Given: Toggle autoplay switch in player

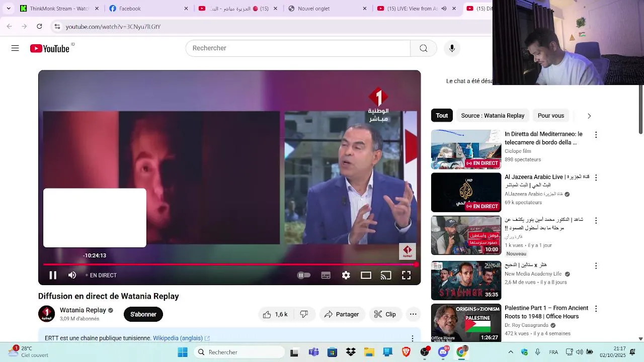Looking at the screenshot, I should pyautogui.click(x=303, y=275).
